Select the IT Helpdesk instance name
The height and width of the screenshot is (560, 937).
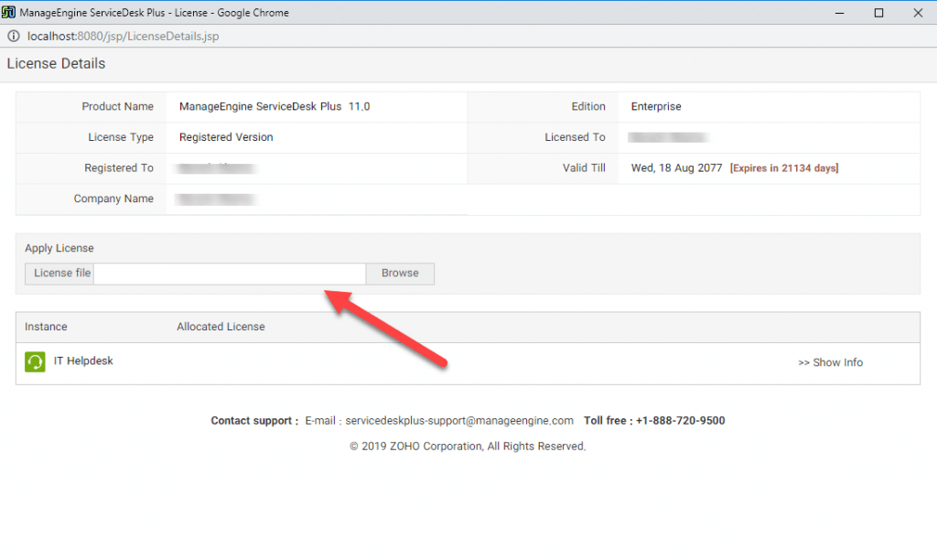tap(83, 361)
